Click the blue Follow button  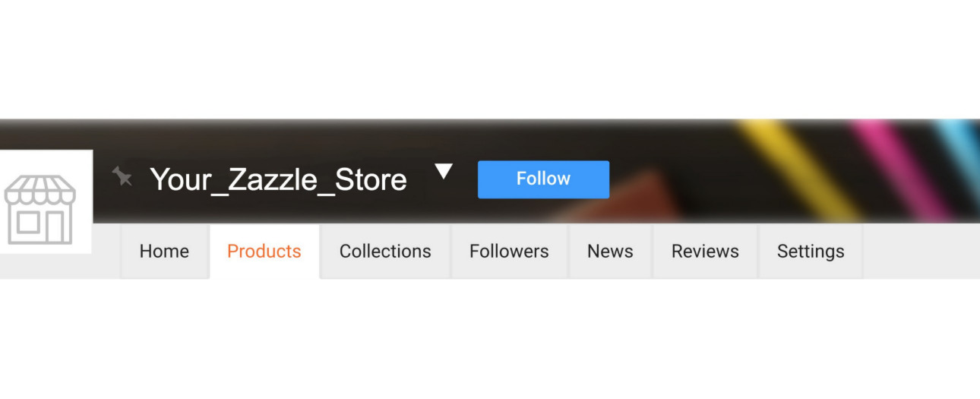coord(543,179)
